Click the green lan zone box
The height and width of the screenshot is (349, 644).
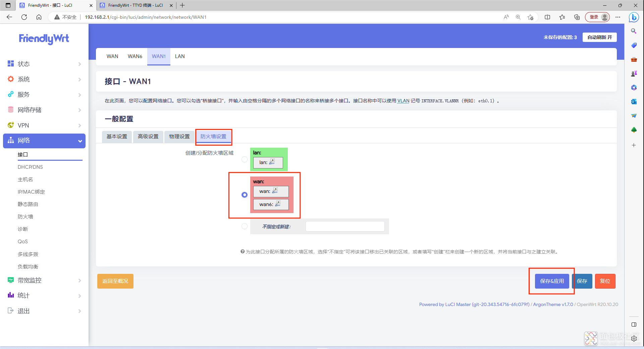click(x=269, y=159)
